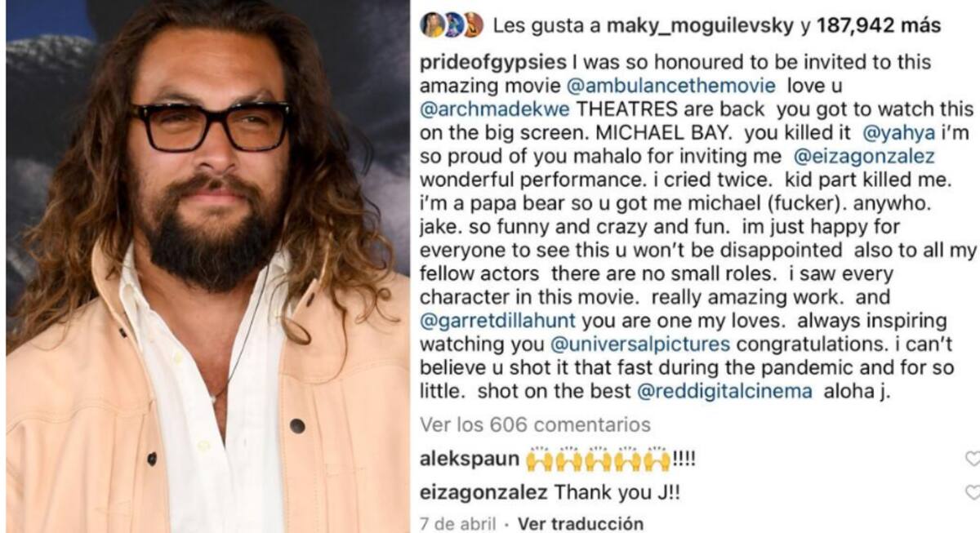This screenshot has height=533, width=980.
Task: Expand Ver los 606 comentarios
Action: click(535, 425)
